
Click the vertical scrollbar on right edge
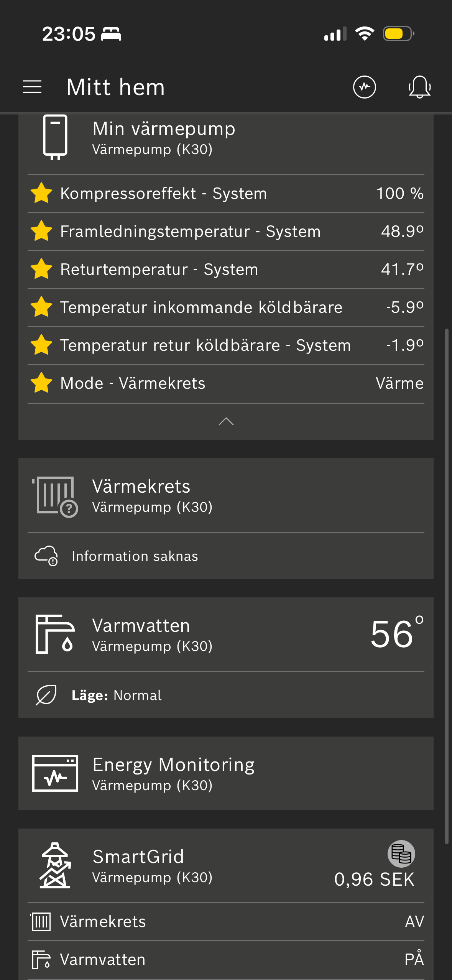coord(447,586)
